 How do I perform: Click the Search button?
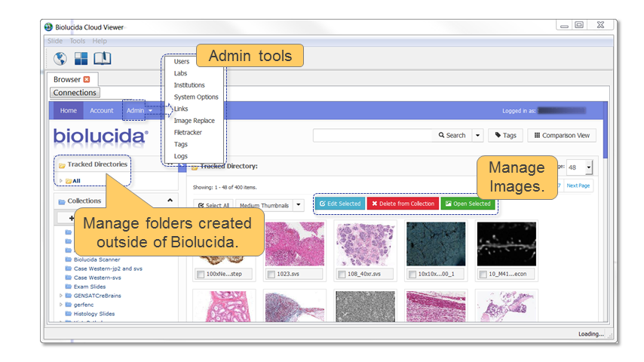[x=452, y=135]
